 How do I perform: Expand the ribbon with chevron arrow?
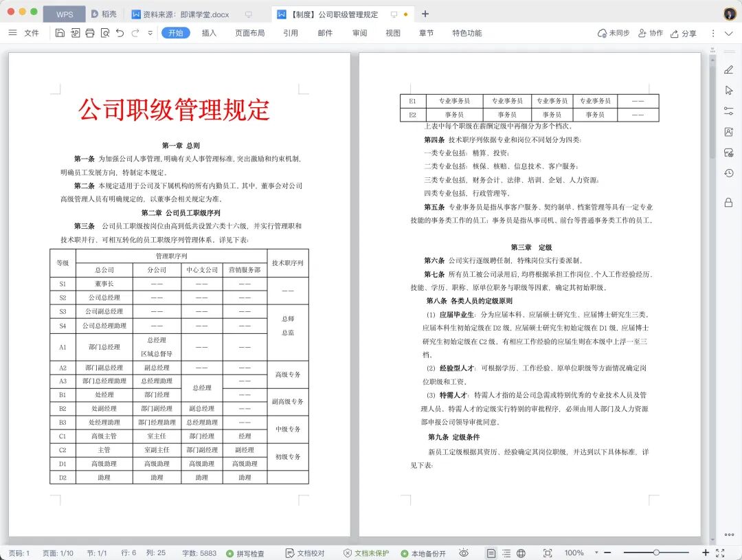pyautogui.click(x=729, y=33)
